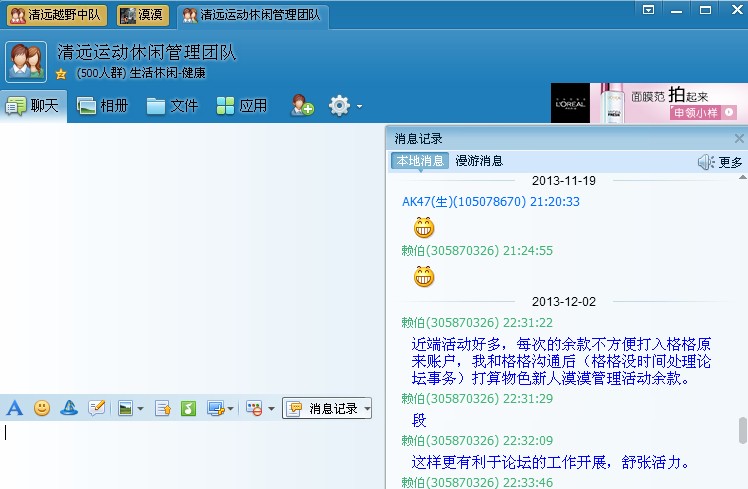The image size is (748, 489).
Task: Click sender 赖伯(305870326) 22:31:22
Action: click(x=477, y=323)
